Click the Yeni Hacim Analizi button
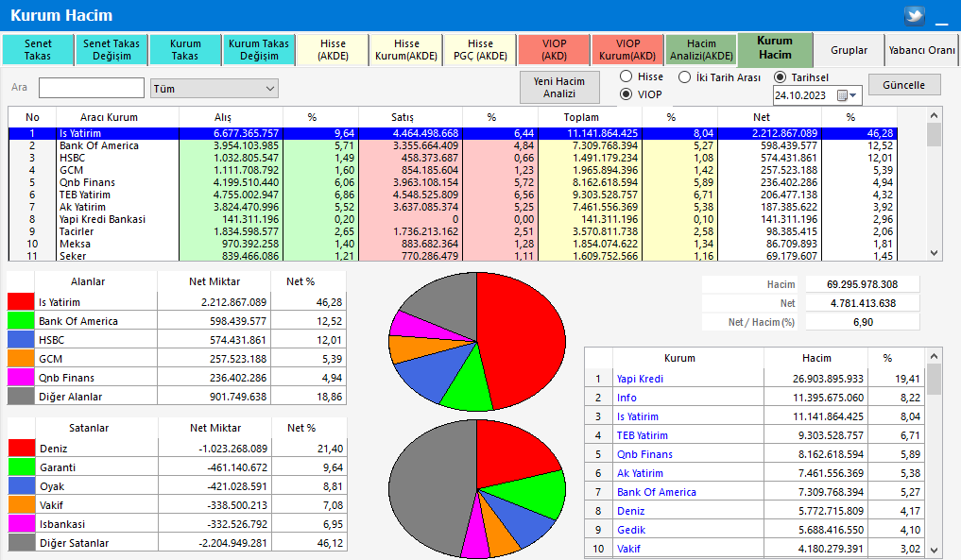The height and width of the screenshot is (560, 961). 559,88
